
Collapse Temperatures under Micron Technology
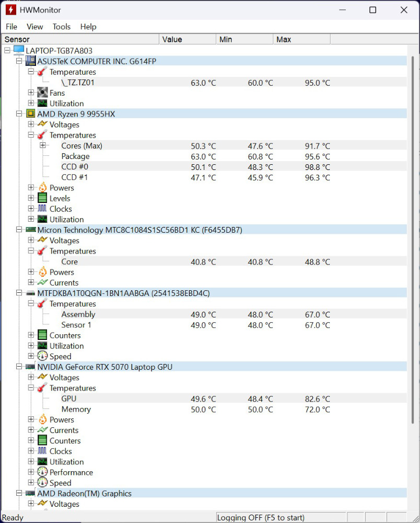pyautogui.click(x=31, y=251)
